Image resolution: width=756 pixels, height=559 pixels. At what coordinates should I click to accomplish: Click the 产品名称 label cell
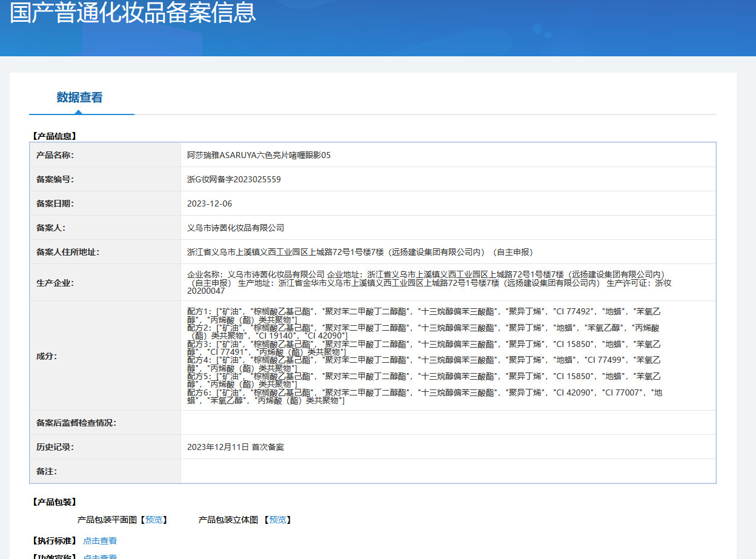point(105,155)
